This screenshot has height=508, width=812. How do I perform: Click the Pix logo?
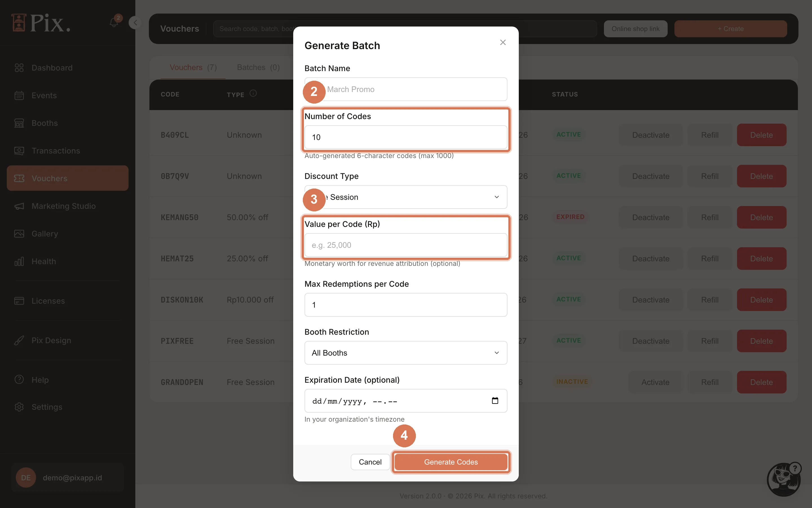[x=41, y=23]
